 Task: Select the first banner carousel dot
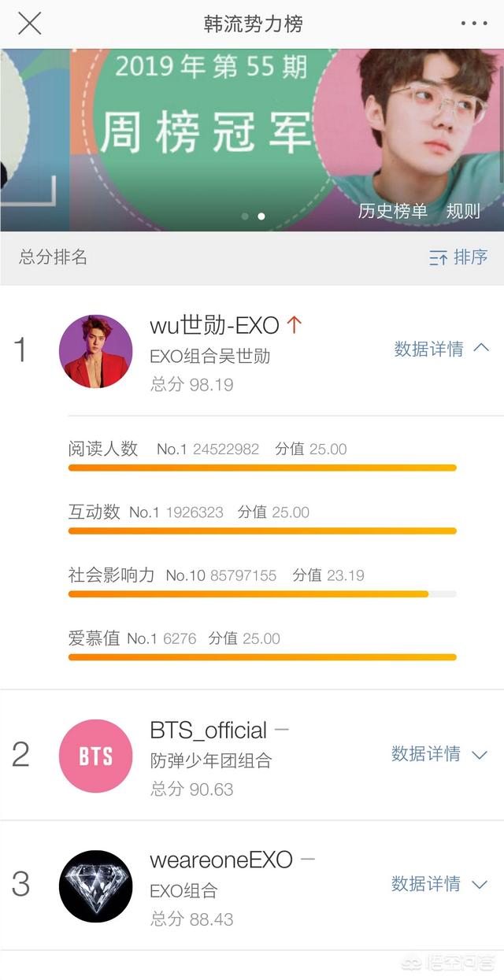(245, 216)
